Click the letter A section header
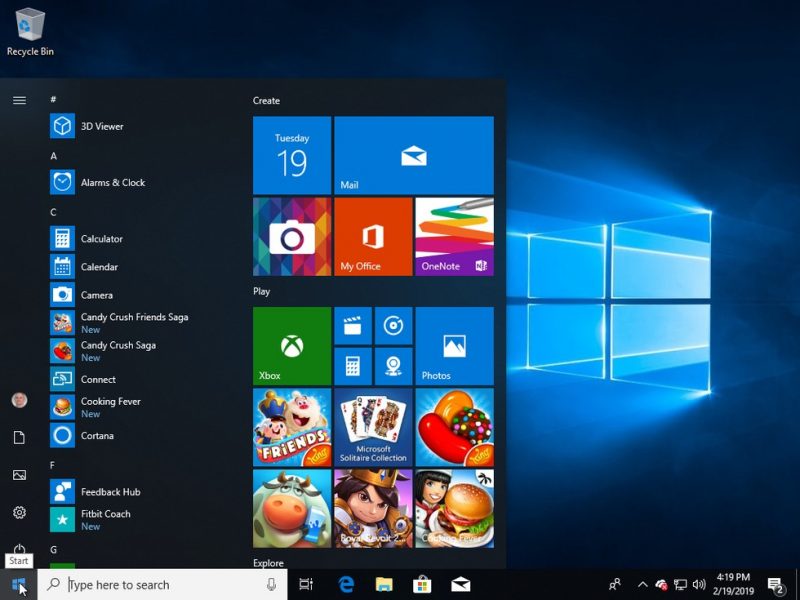 tap(54, 156)
